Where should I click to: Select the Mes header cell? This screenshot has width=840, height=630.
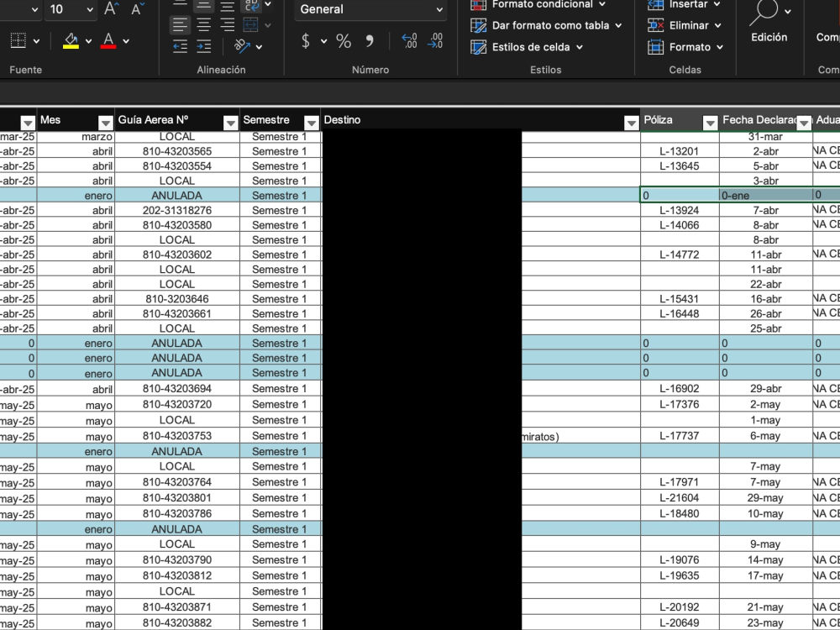click(x=76, y=120)
